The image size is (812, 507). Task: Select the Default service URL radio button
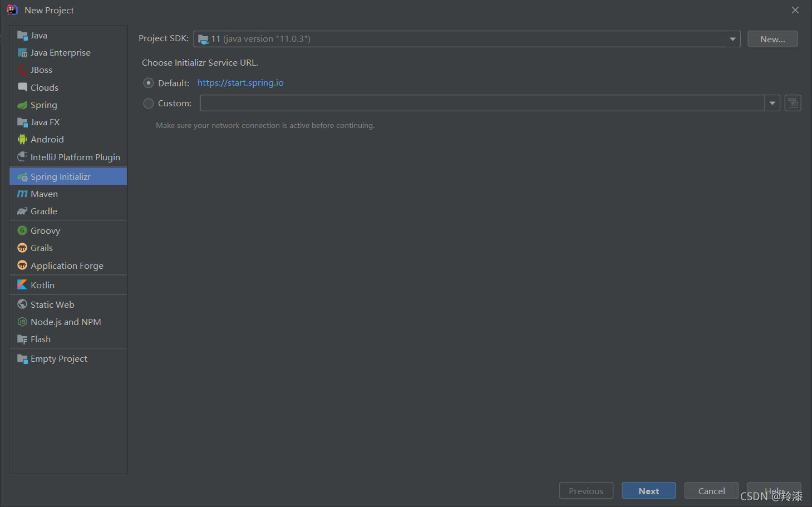(149, 83)
